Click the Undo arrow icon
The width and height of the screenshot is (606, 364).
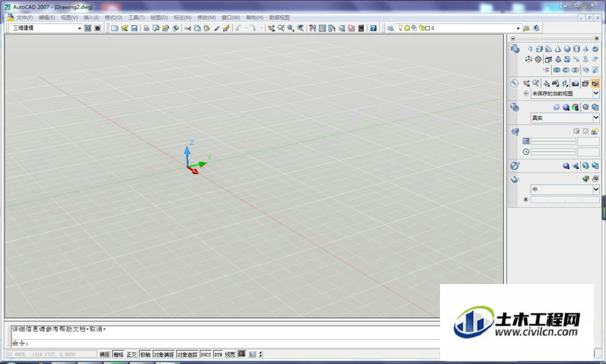pyautogui.click(x=238, y=28)
